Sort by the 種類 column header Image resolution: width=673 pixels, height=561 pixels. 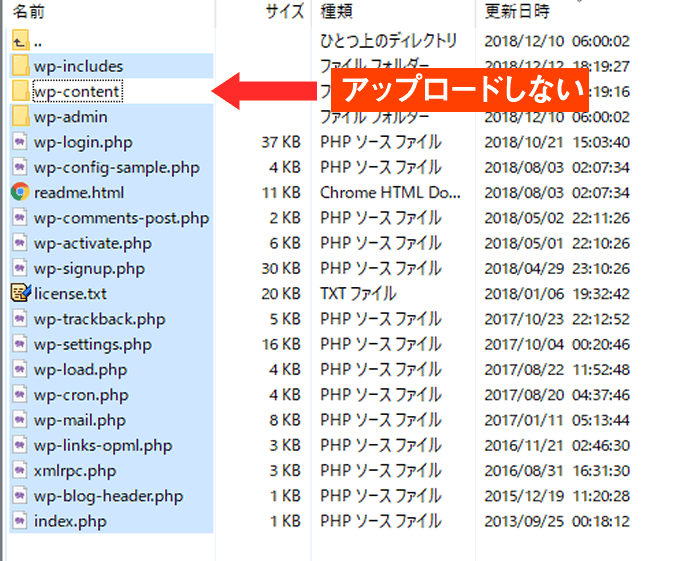(x=336, y=13)
